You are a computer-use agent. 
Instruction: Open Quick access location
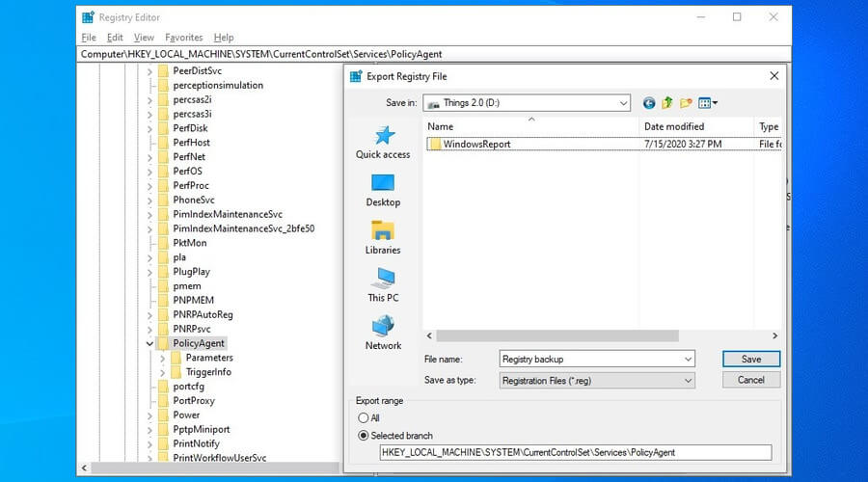(x=383, y=143)
